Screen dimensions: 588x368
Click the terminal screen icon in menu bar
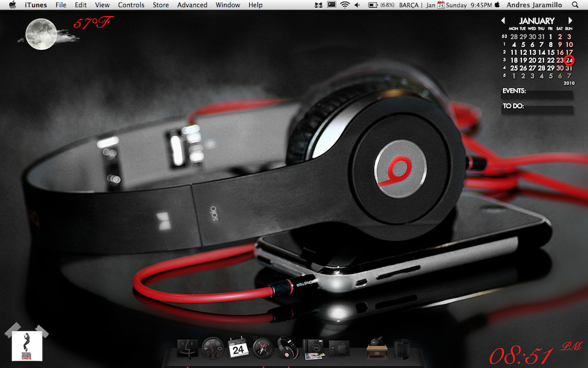click(332, 5)
